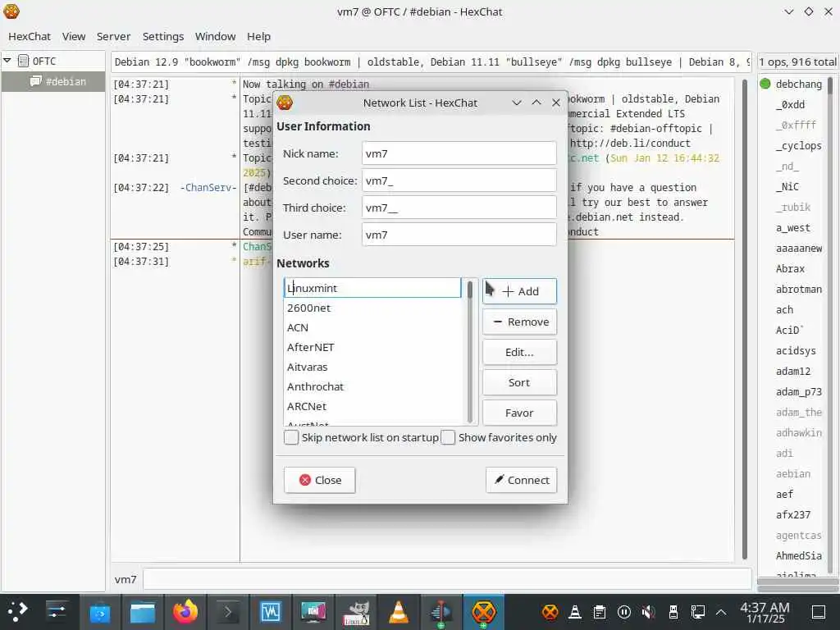The image size is (840, 630).
Task: Open the HexChat menu
Action: pos(30,36)
